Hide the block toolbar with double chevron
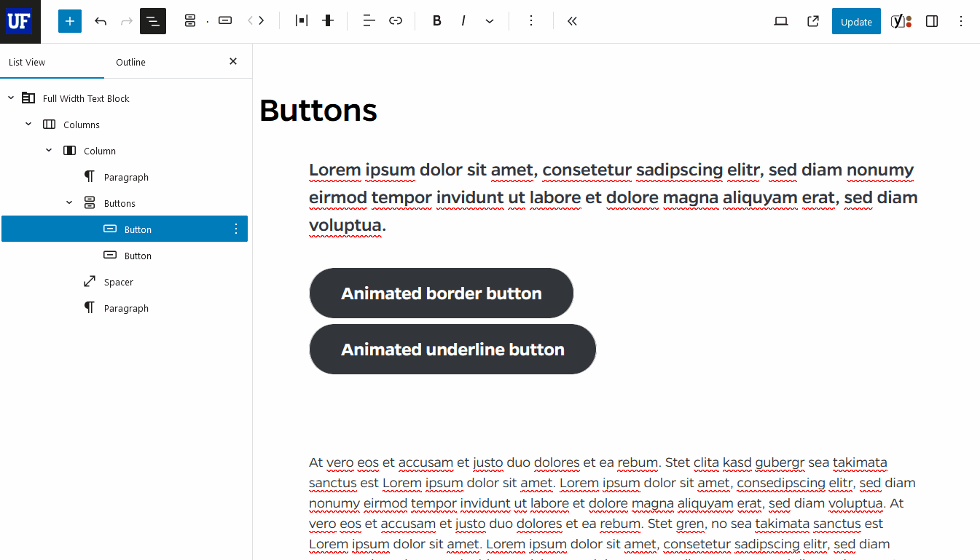This screenshot has width=980, height=560. 572,21
